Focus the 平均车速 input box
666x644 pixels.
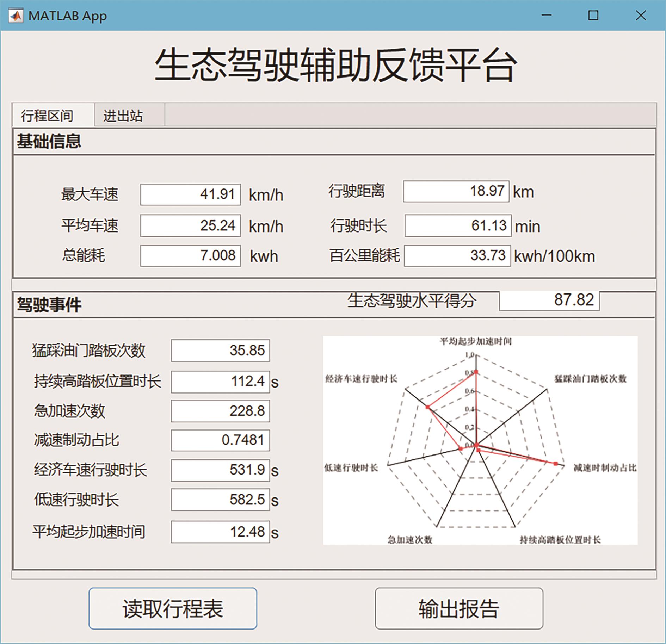tap(191, 225)
